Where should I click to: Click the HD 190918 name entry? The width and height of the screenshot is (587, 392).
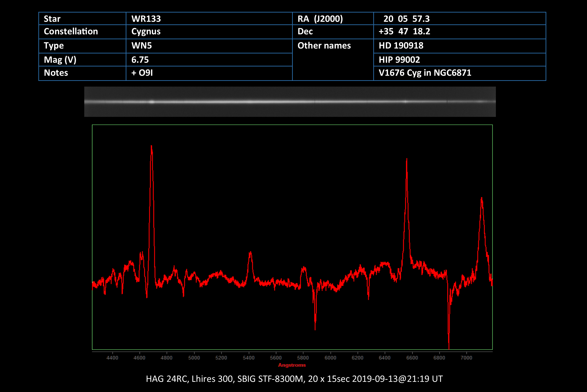401,45
